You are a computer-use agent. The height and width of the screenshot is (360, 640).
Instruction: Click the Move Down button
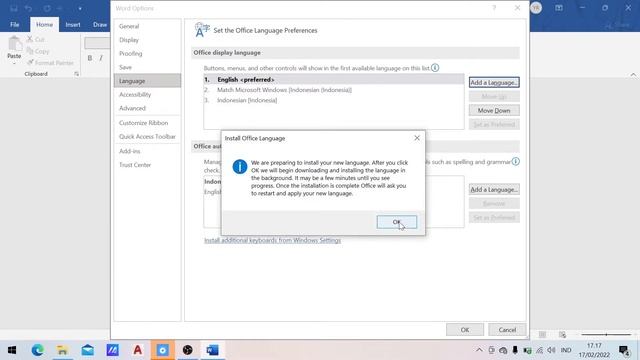pyautogui.click(x=494, y=111)
